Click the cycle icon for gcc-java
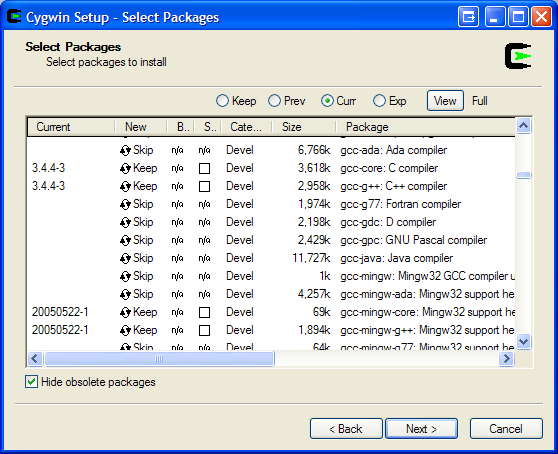 click(125, 259)
